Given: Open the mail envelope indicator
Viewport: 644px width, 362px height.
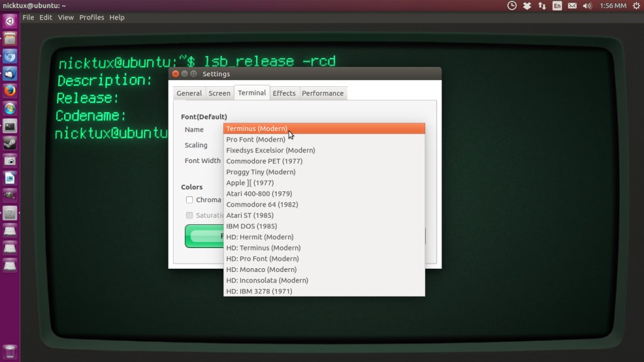Looking at the screenshot, I should tap(572, 5).
